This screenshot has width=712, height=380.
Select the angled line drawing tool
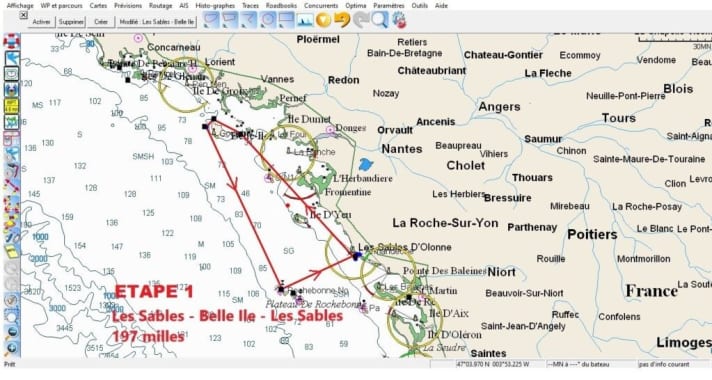pos(248,20)
